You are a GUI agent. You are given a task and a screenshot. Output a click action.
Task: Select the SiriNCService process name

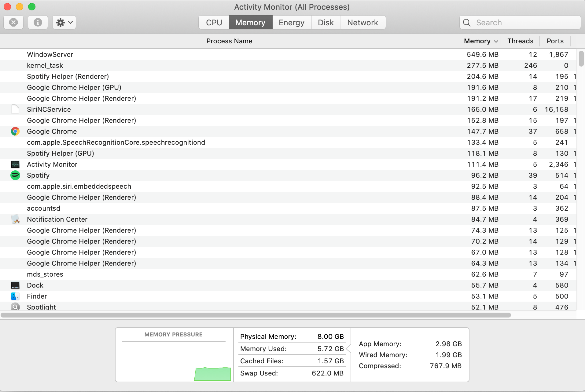click(x=49, y=109)
